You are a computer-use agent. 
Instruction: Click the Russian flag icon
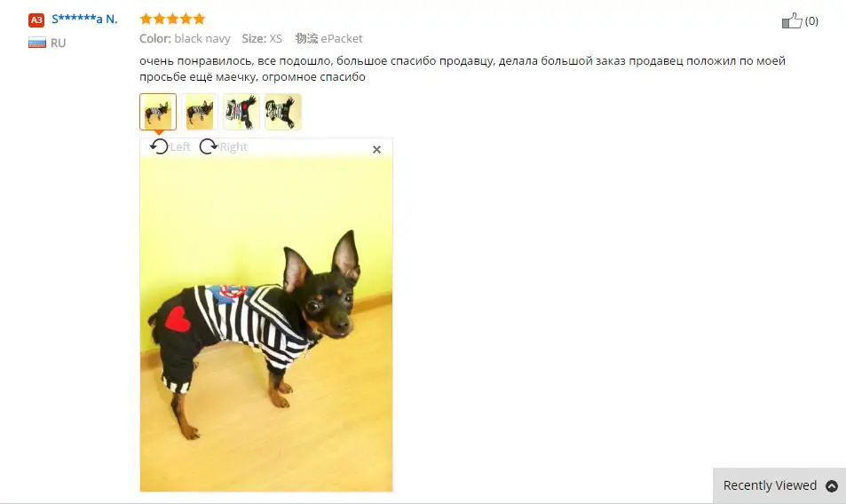[37, 43]
